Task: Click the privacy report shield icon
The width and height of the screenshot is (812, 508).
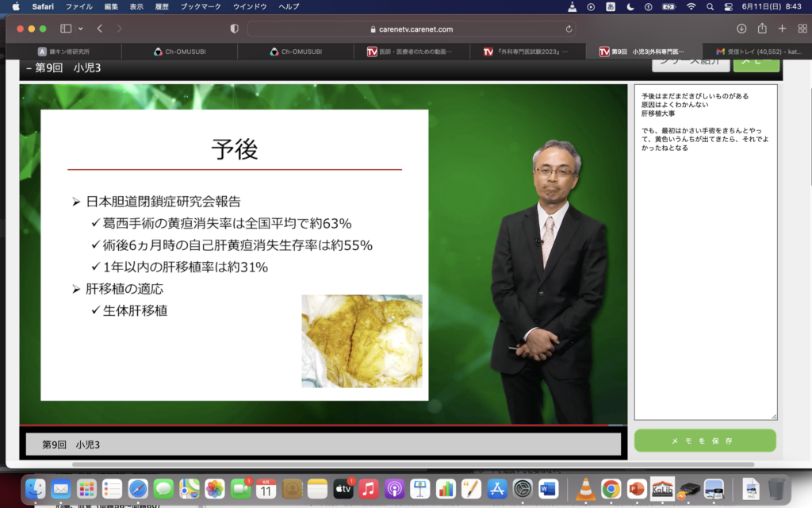Action: tap(234, 29)
